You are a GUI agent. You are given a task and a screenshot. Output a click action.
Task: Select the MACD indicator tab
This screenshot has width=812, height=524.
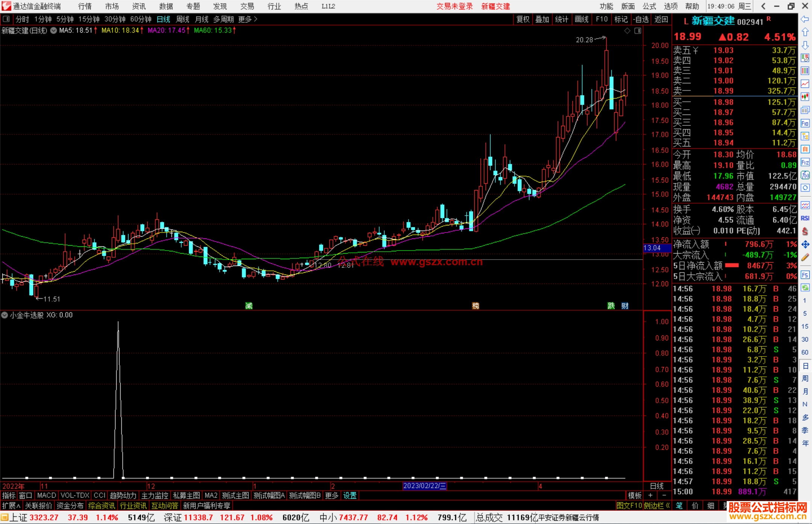[46, 495]
